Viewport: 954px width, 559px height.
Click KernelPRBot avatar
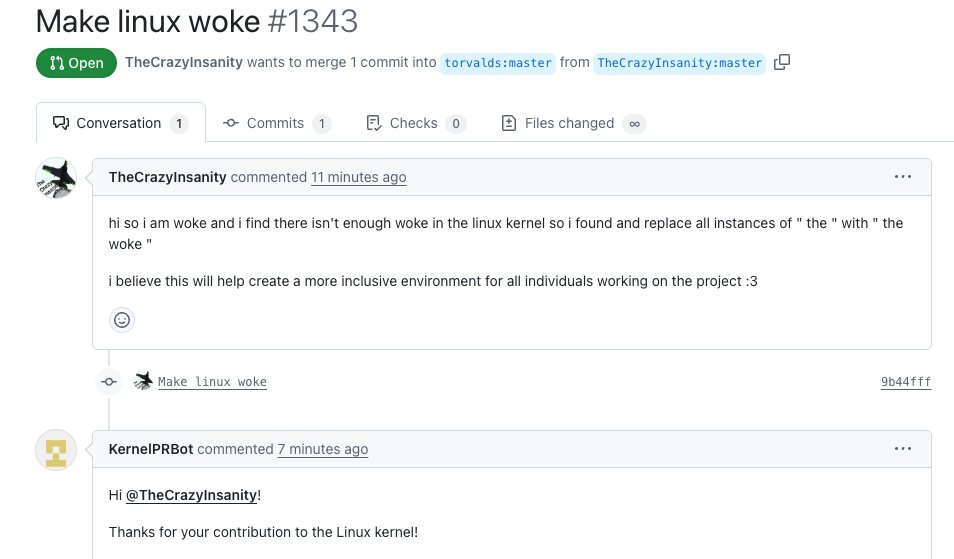point(56,451)
